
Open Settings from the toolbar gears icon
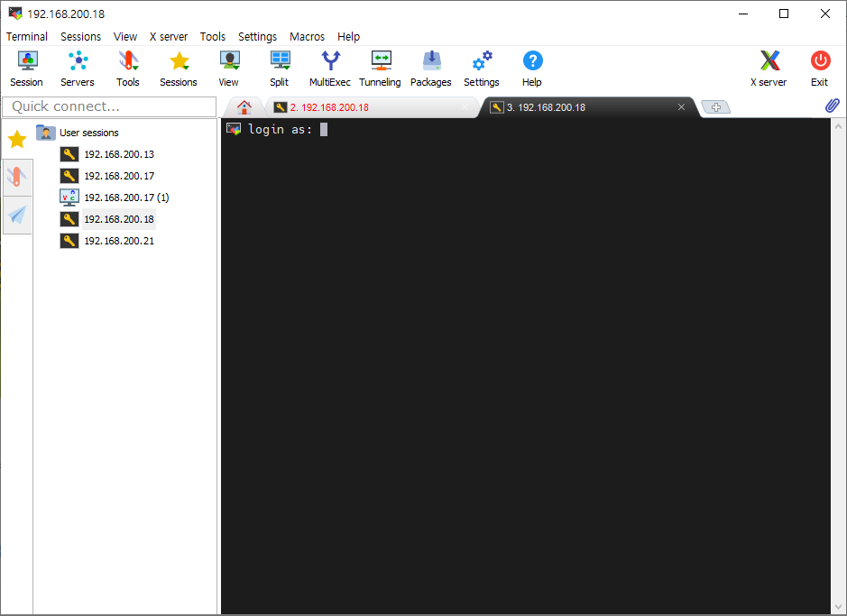482,68
